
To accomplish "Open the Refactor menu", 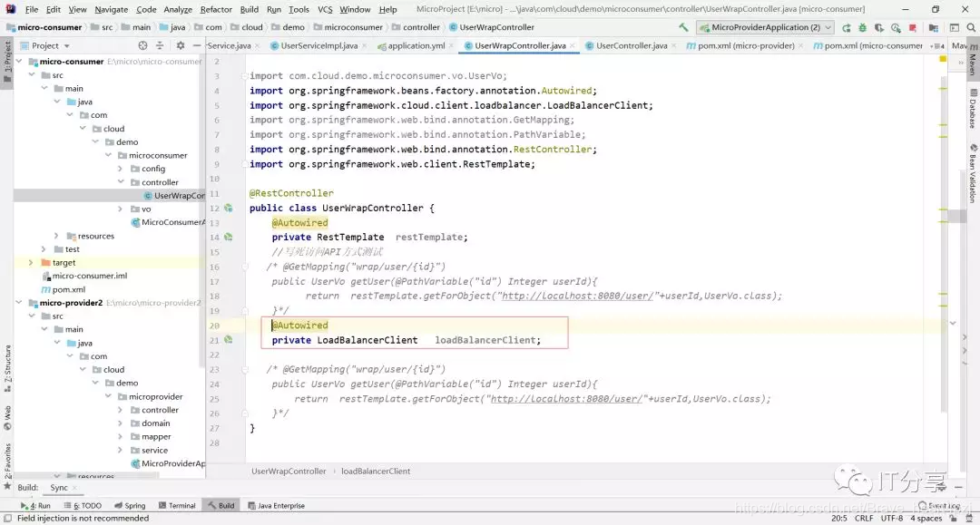I will pyautogui.click(x=216, y=9).
